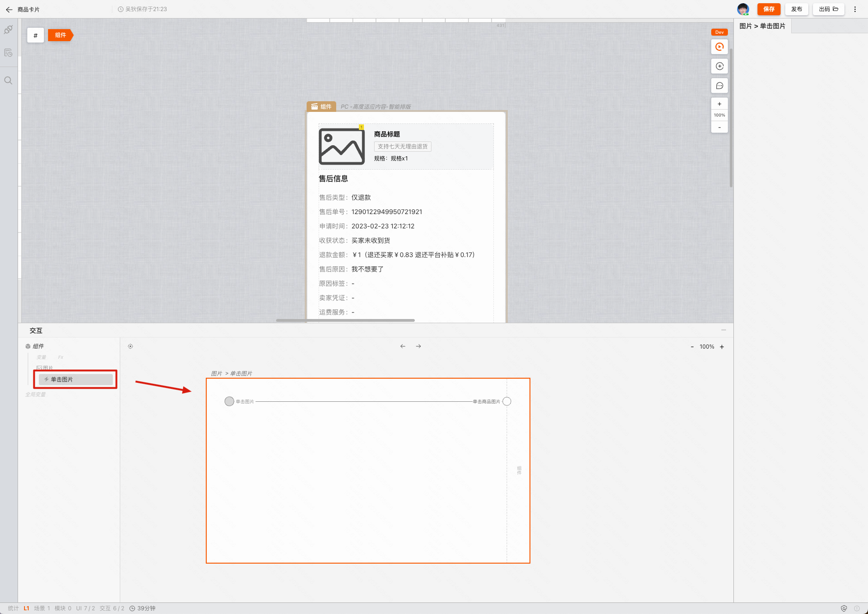Zoom in the flow editor with plus
868x614 pixels.
pos(722,347)
